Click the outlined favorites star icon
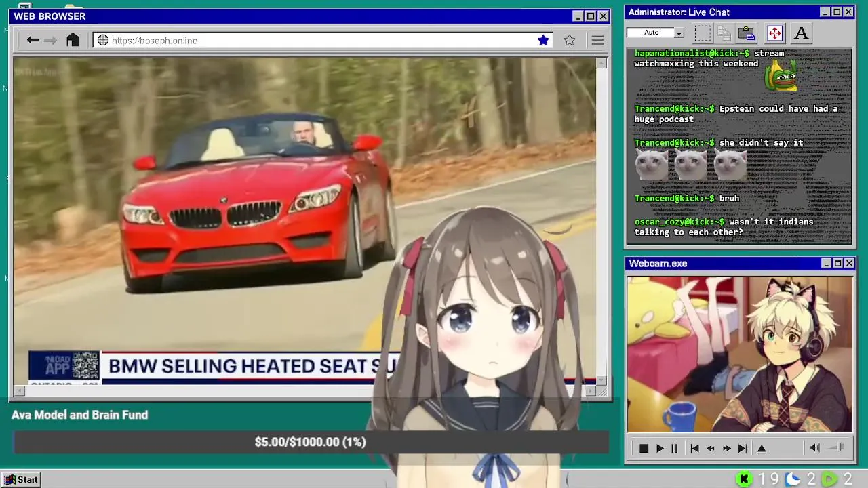 570,40
